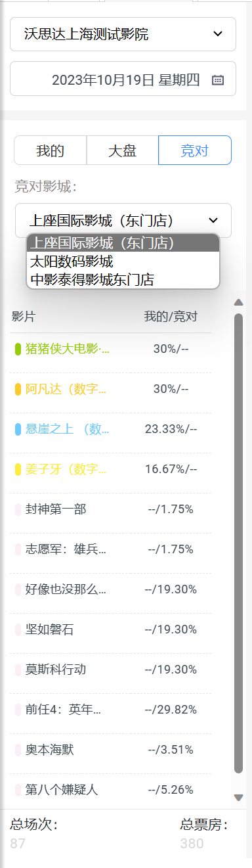The height and width of the screenshot is (868, 252).
Task: Click the green swatch beside 猪猪侠大电影
Action: [18, 349]
